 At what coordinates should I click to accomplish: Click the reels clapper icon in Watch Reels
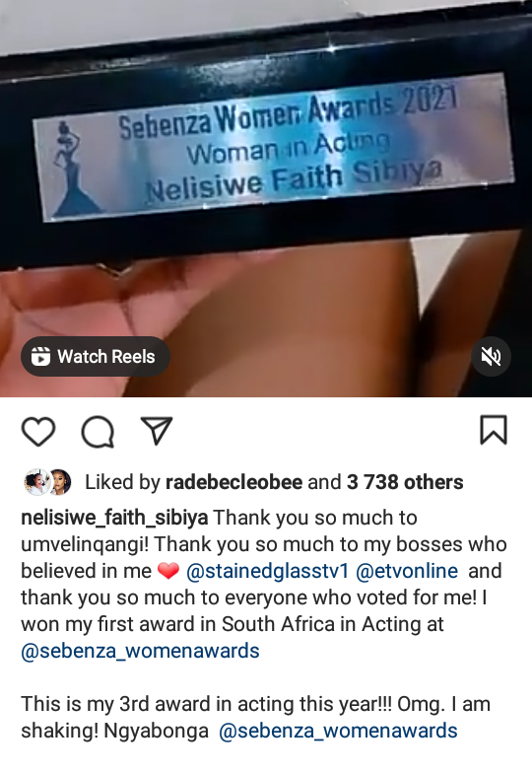[x=41, y=356]
